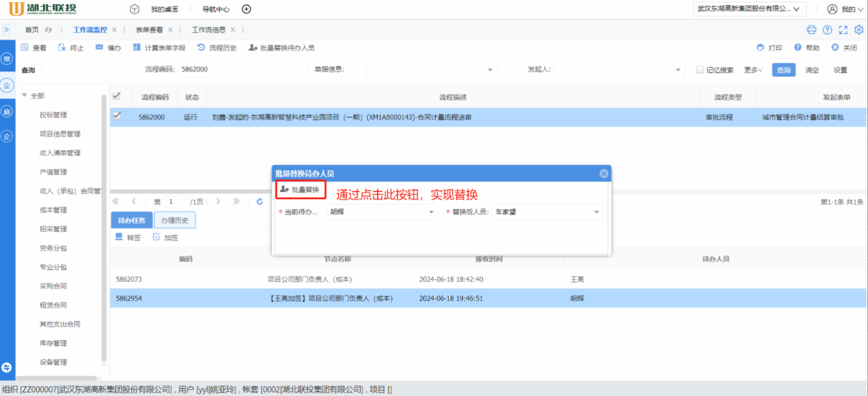Collapse the 全部 tree node

point(24,96)
